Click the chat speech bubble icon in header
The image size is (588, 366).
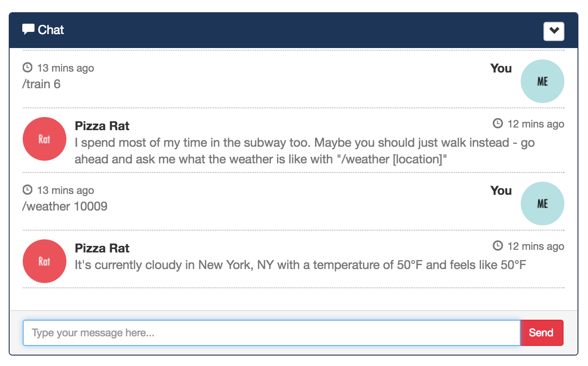pos(28,29)
